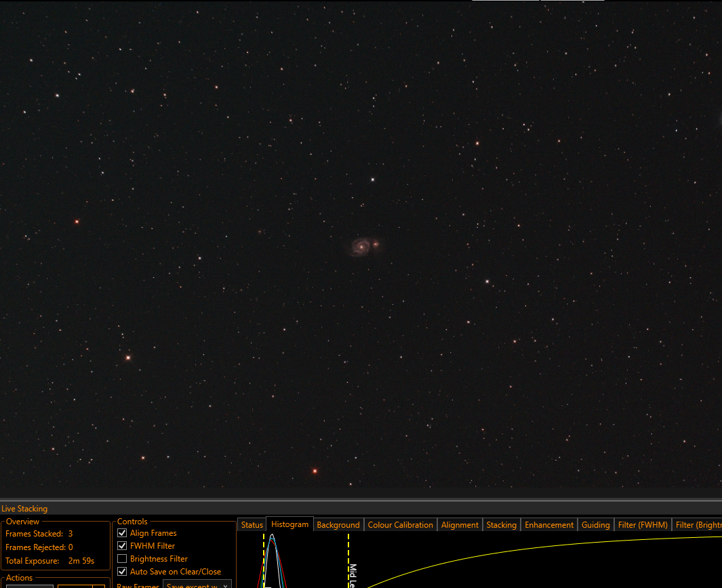Viewport: 722px width, 588px height.
Task: Switch to the Filter (FWHM) tab
Action: tap(642, 524)
